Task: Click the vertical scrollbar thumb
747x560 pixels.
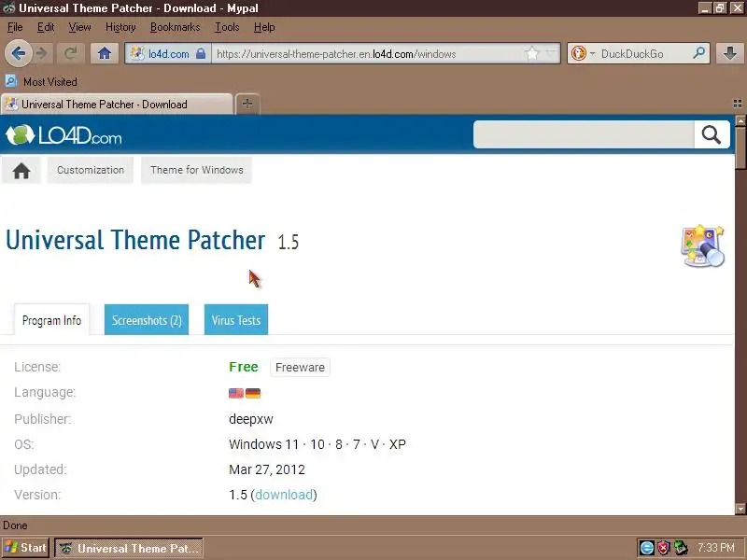Action: pos(740,147)
